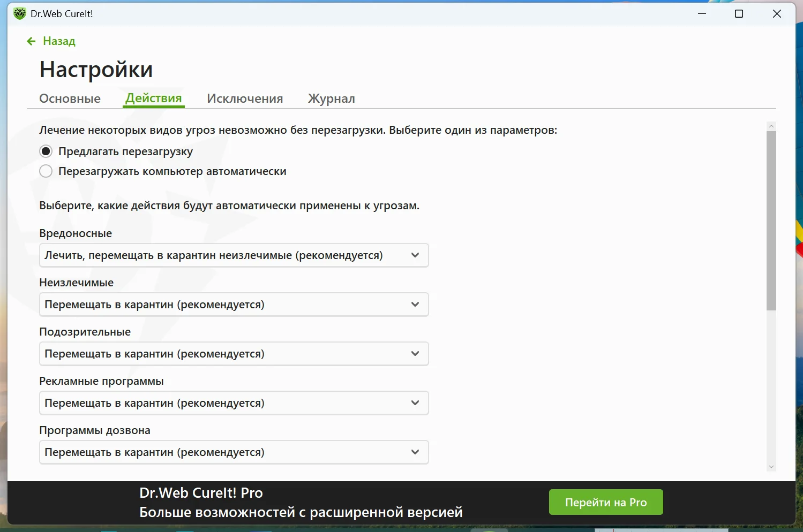Click the scrollbar up arrow
Viewport: 803px width, 532px height.
(771, 126)
